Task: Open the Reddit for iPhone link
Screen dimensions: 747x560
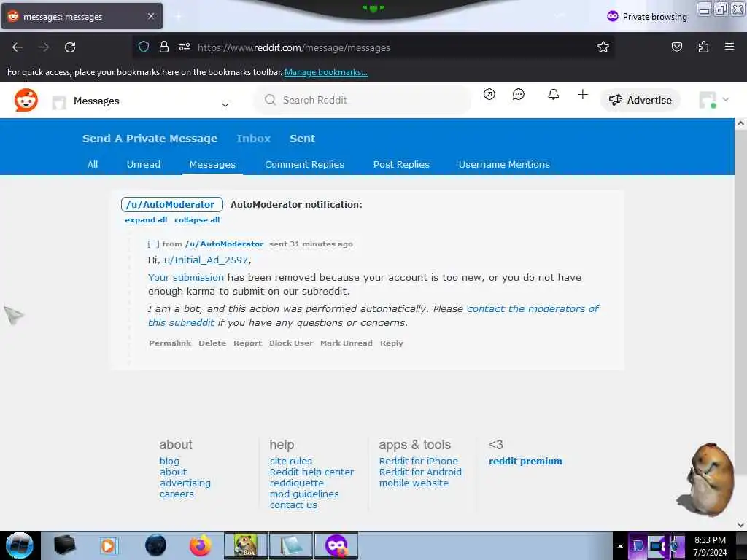Action: (x=418, y=461)
